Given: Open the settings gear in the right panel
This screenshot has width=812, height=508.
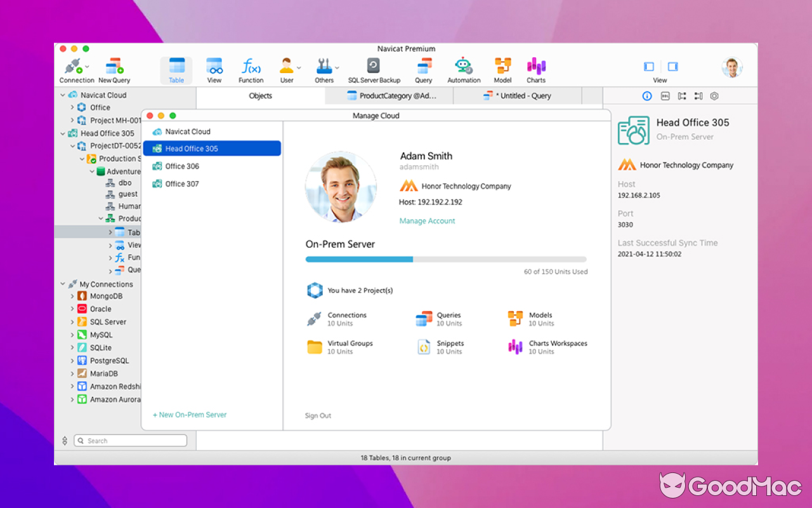Looking at the screenshot, I should pos(714,95).
